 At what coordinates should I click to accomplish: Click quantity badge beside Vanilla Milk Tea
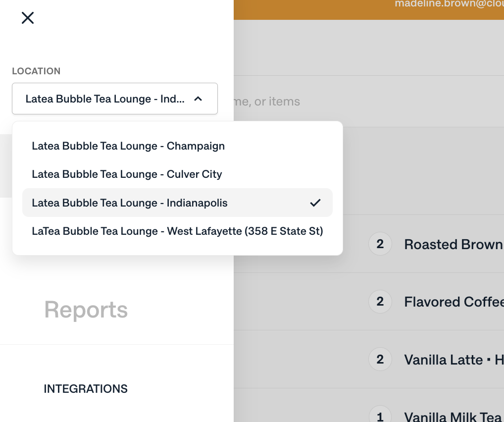(380, 415)
